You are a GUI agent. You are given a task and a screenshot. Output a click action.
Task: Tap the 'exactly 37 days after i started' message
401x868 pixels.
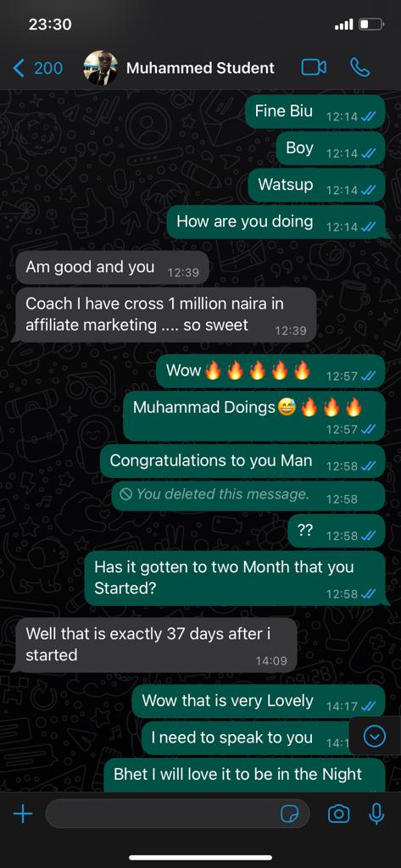coord(156,645)
